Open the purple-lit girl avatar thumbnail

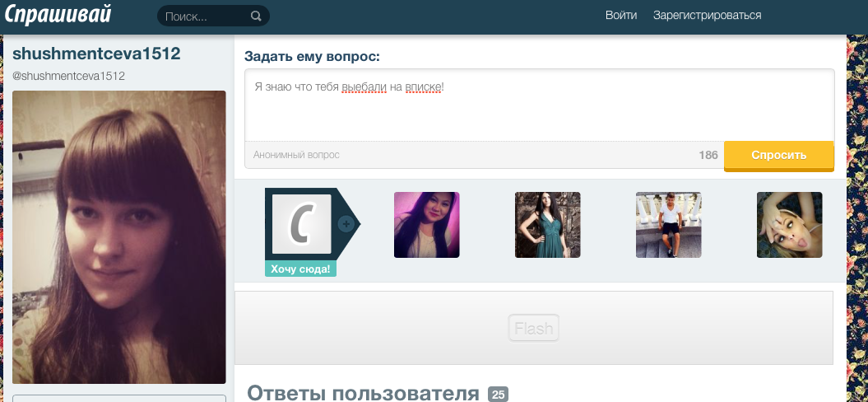tap(426, 225)
